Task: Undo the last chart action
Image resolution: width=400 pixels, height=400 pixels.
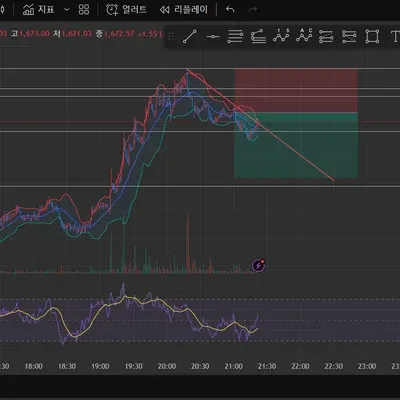Action: (230, 10)
